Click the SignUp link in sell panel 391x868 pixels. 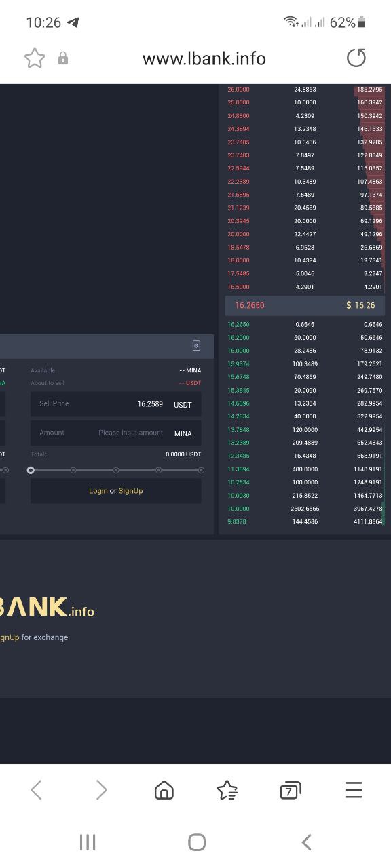(130, 491)
